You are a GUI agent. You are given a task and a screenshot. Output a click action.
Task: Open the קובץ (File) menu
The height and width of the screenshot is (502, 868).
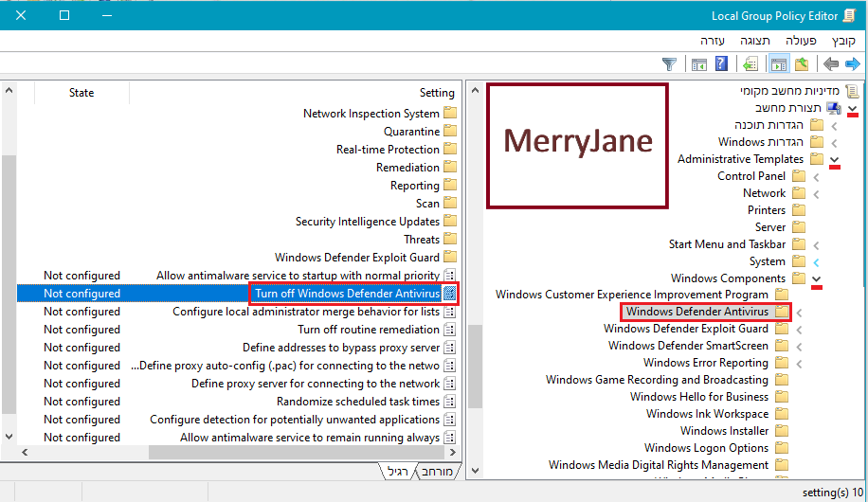pos(844,41)
